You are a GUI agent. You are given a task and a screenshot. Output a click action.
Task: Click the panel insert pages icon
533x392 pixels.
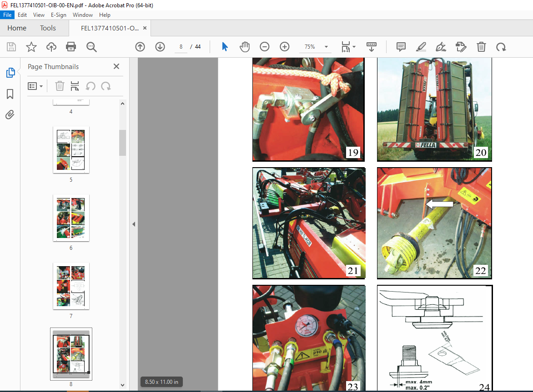75,86
